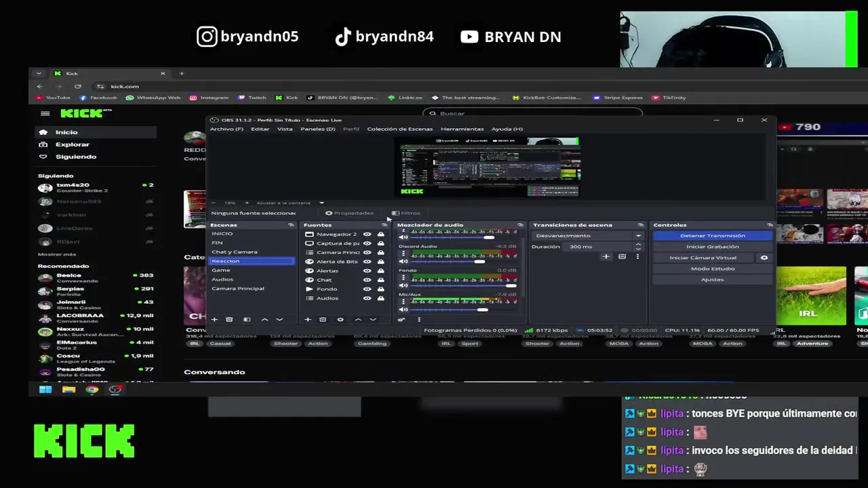Open OBS Herramientas menu
Viewport: 868px width, 488px height.
pyautogui.click(x=462, y=129)
